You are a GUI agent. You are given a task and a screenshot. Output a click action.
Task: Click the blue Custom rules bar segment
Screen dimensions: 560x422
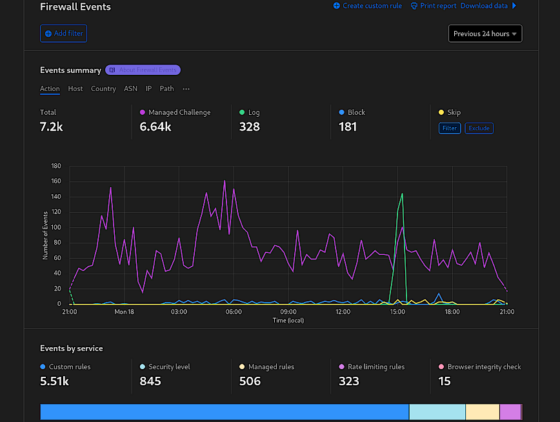[x=224, y=412]
